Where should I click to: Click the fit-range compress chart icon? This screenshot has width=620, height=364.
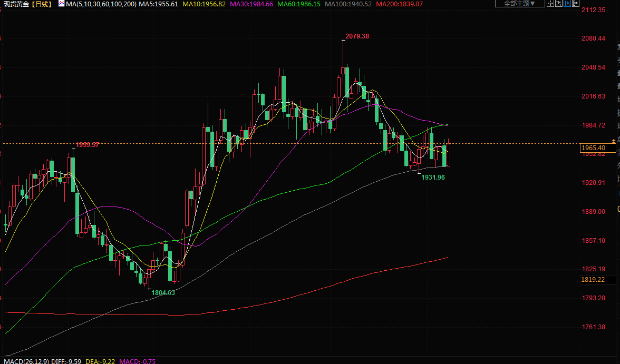(559, 3)
